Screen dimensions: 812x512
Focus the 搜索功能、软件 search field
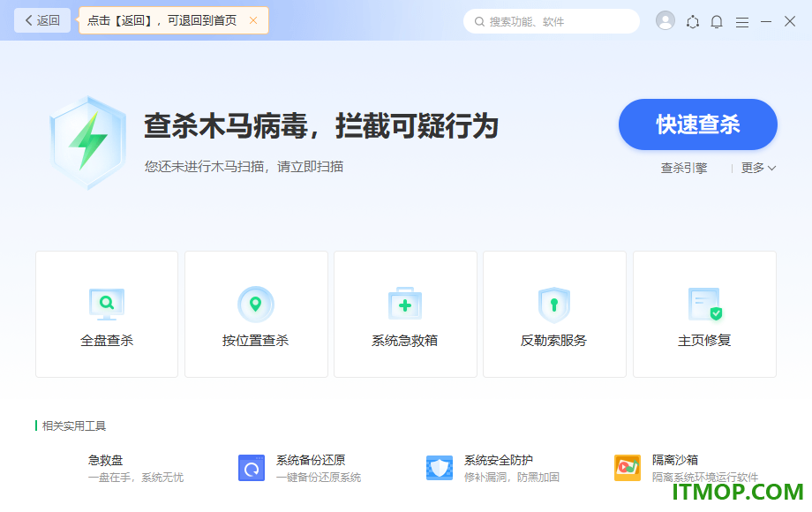tap(552, 21)
